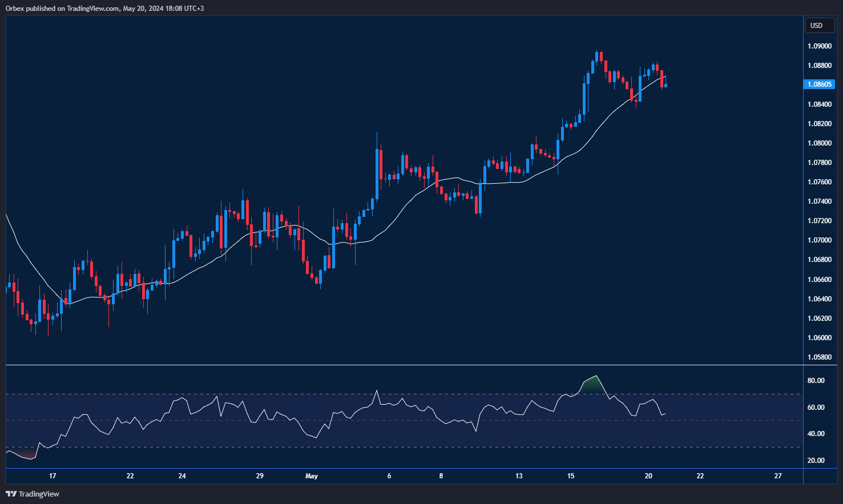Open the USD currency selector
The image size is (843, 504).
pyautogui.click(x=819, y=25)
